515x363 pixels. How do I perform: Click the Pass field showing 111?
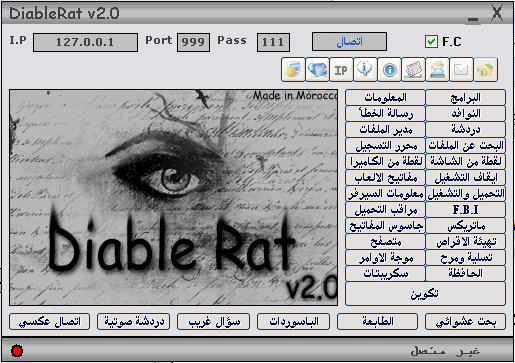[x=273, y=42]
